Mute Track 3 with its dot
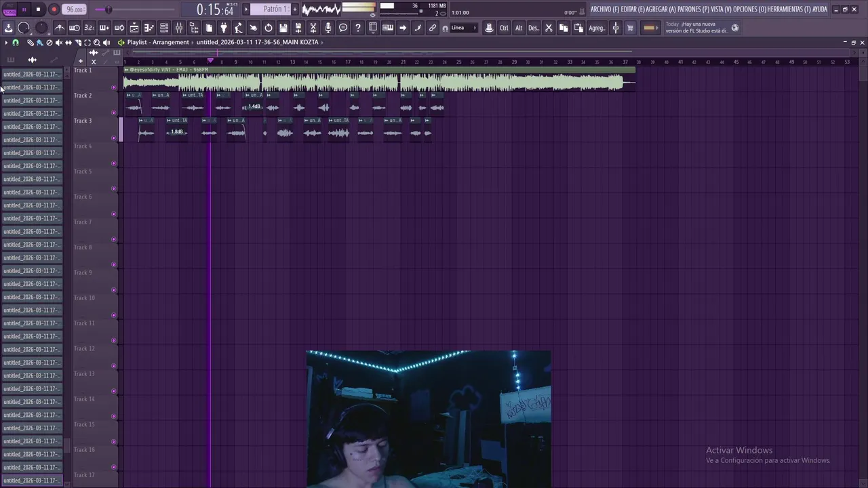The width and height of the screenshot is (868, 488). (113, 138)
